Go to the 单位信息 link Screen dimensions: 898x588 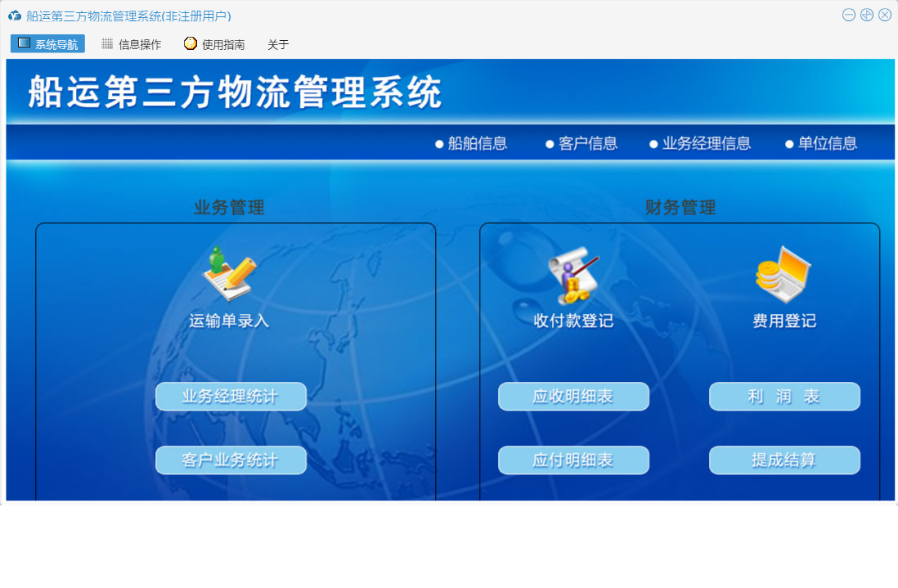pyautogui.click(x=821, y=143)
